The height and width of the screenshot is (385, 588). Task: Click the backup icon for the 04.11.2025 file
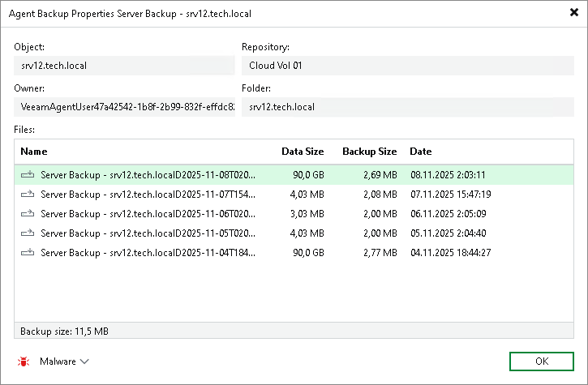(x=28, y=252)
